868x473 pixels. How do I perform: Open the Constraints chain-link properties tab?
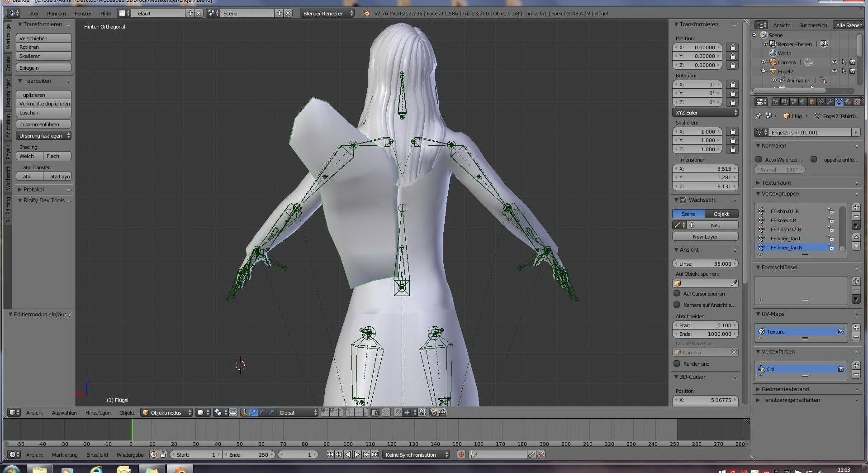(821, 102)
